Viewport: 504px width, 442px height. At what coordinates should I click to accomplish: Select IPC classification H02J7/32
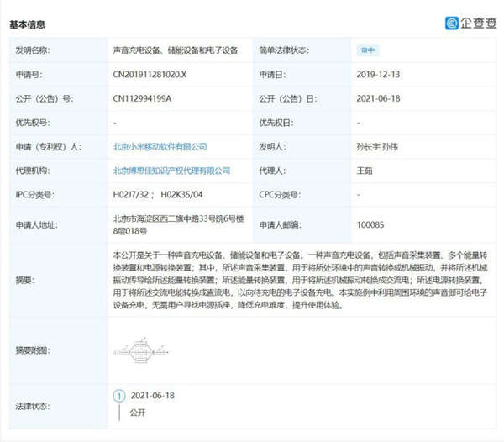(131, 195)
